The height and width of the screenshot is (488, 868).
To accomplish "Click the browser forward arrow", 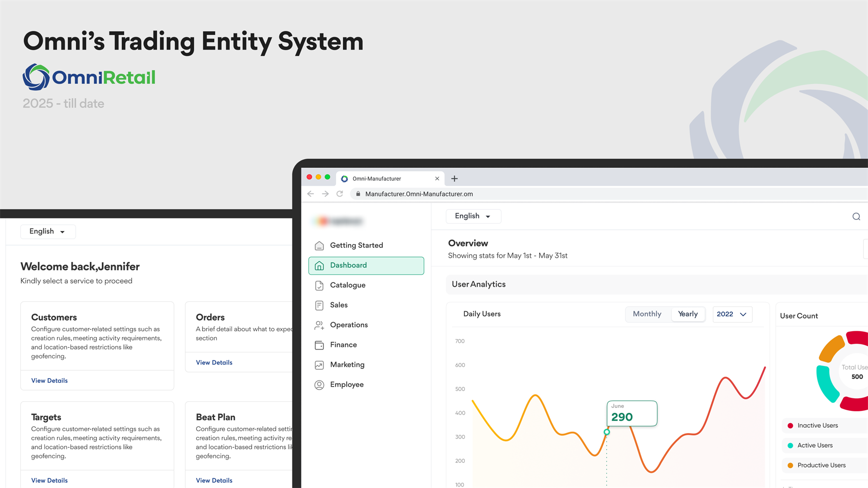I will (x=325, y=194).
